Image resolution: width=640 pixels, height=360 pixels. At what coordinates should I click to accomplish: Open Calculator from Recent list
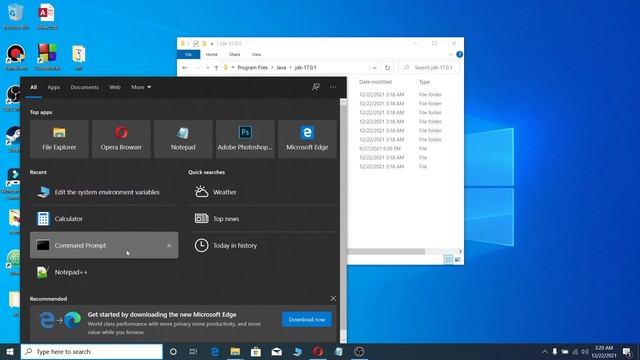pyautogui.click(x=104, y=219)
